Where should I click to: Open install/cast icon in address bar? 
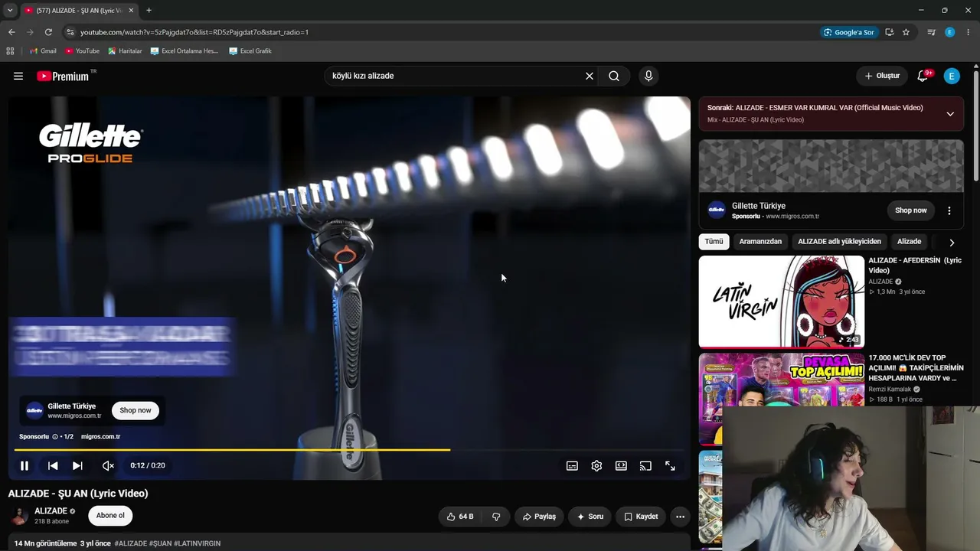tap(890, 32)
